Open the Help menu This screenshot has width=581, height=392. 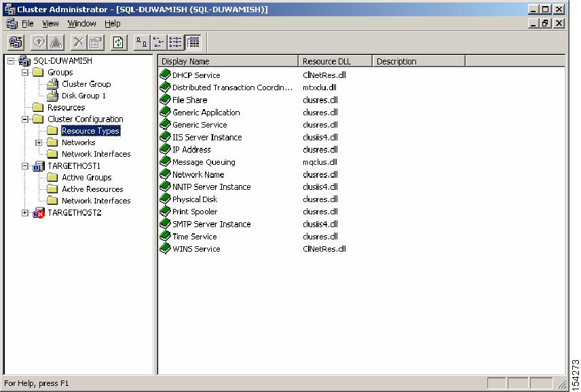112,24
